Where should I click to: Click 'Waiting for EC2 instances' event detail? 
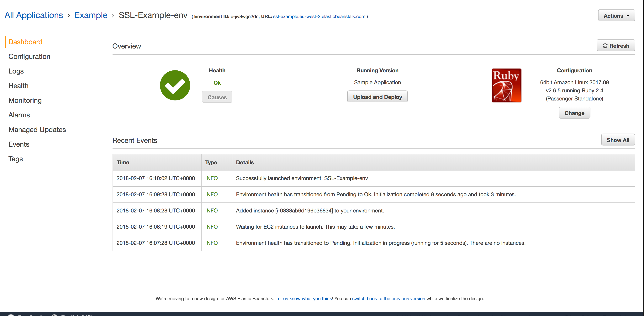(x=315, y=227)
